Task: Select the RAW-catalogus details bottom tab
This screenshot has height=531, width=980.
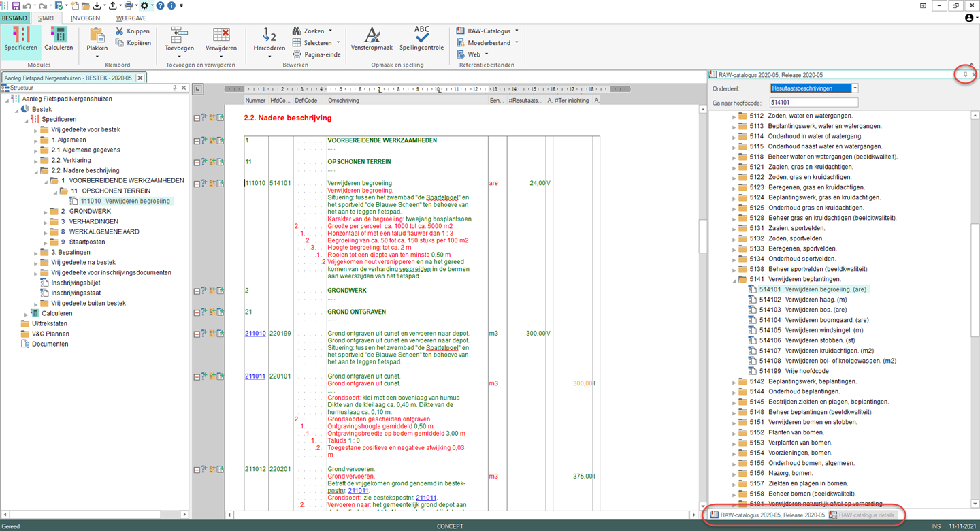Action: 862,515
